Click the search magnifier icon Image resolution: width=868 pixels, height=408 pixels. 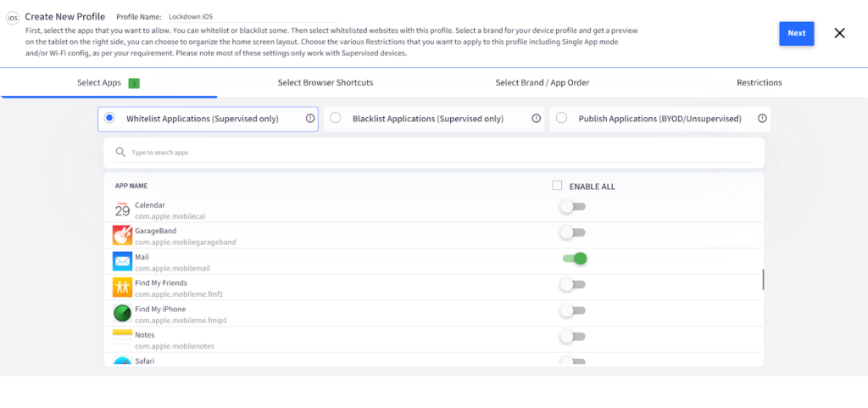point(120,152)
